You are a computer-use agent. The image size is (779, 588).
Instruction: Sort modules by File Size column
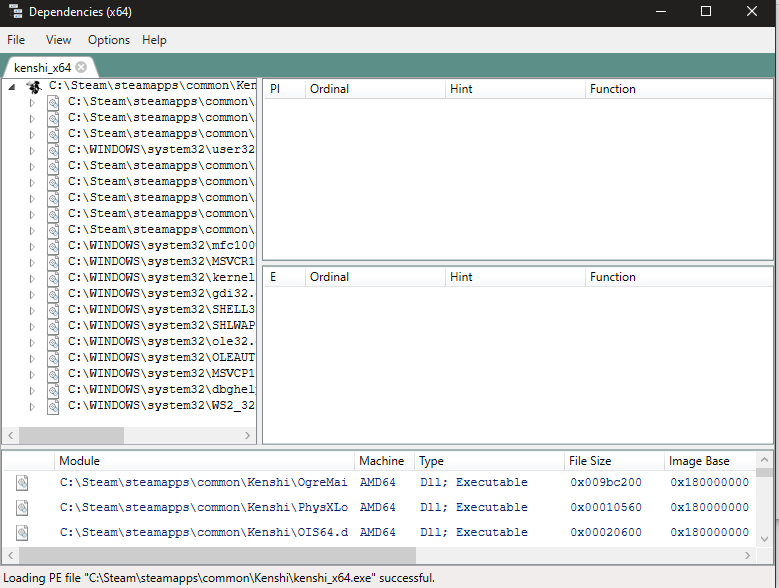coord(614,461)
